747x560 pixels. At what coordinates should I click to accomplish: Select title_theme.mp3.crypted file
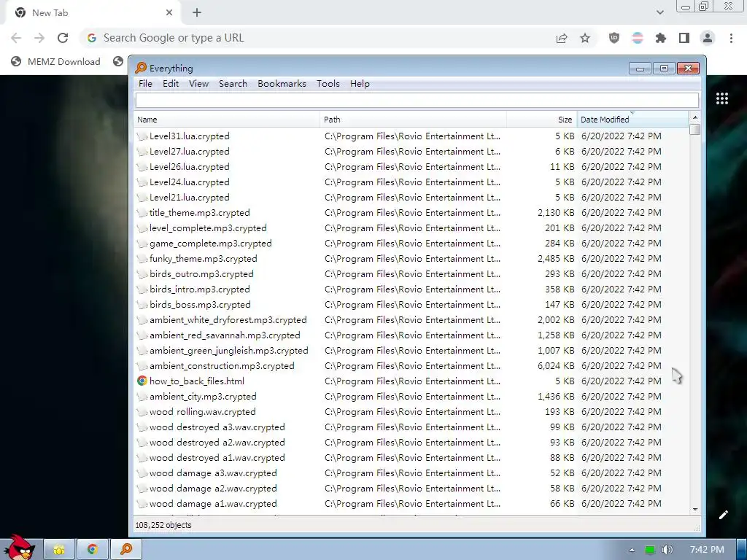200,213
